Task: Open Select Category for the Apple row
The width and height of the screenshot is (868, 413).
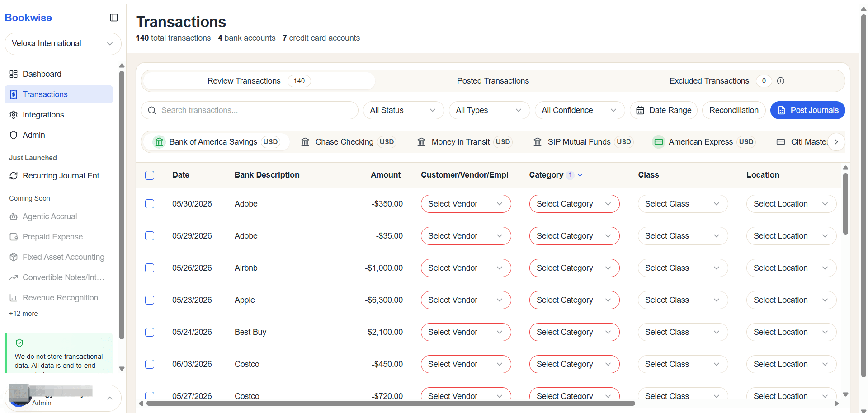Action: [x=574, y=300]
